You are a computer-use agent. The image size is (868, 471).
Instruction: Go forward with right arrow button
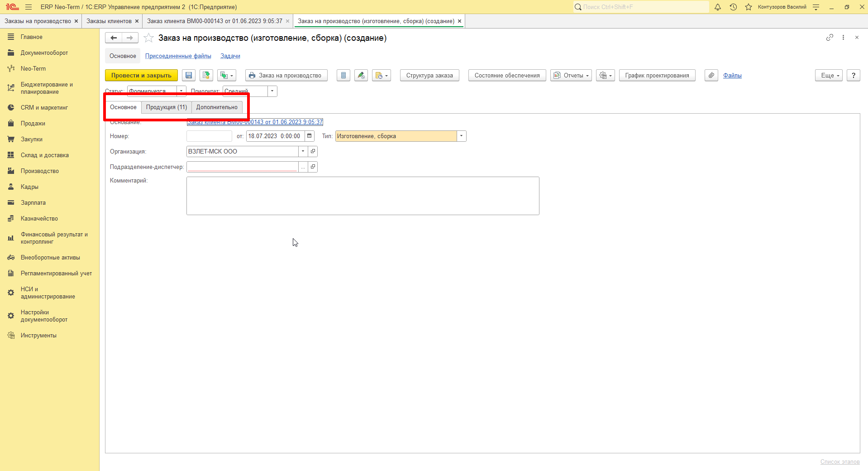point(130,38)
